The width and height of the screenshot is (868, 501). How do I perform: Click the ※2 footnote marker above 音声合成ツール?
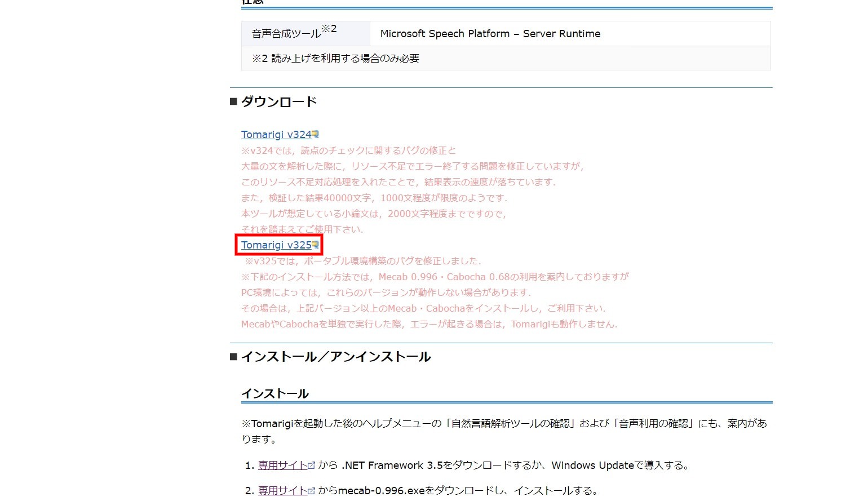coord(330,29)
